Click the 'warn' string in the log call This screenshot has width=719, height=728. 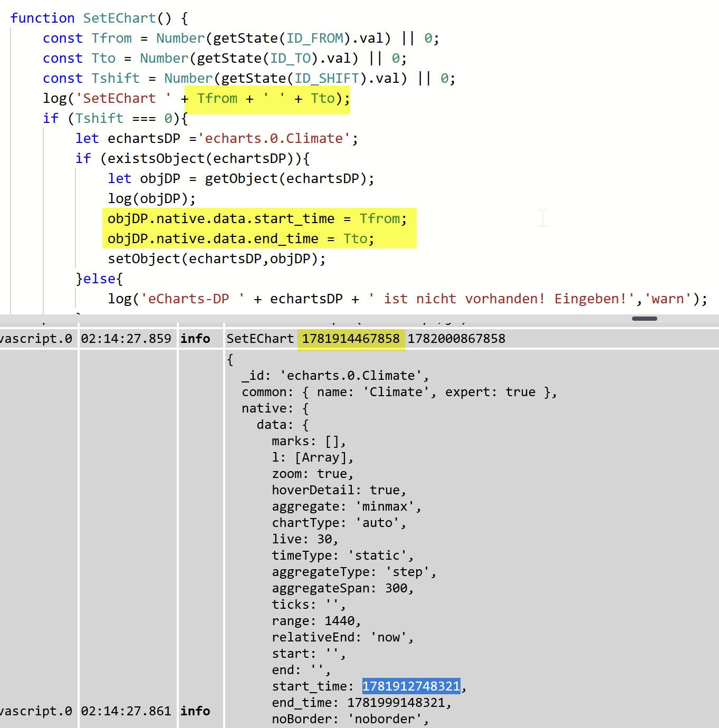click(x=668, y=299)
